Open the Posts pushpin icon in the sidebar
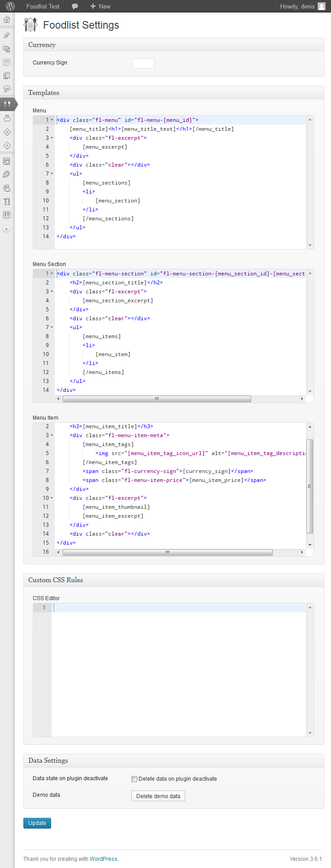331x868 pixels. (7, 35)
